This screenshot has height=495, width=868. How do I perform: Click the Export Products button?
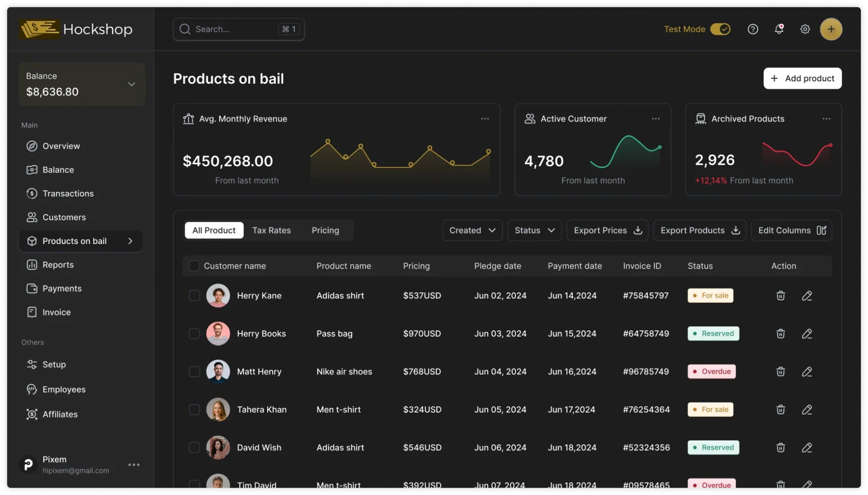coord(699,230)
